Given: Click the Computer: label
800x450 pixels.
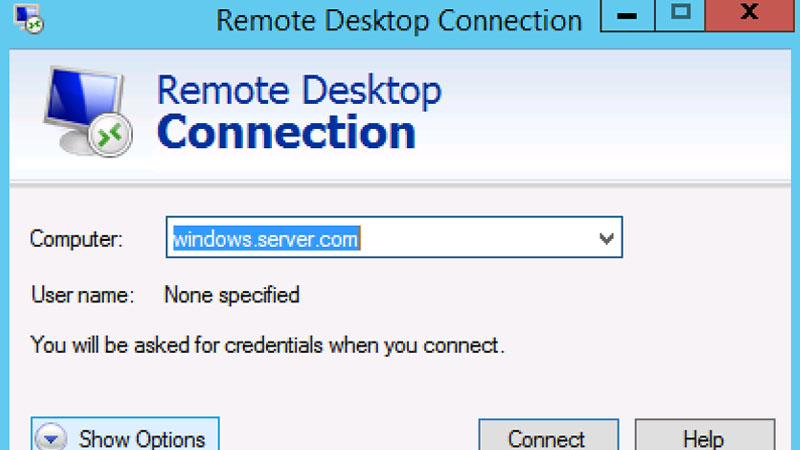Looking at the screenshot, I should [x=76, y=239].
